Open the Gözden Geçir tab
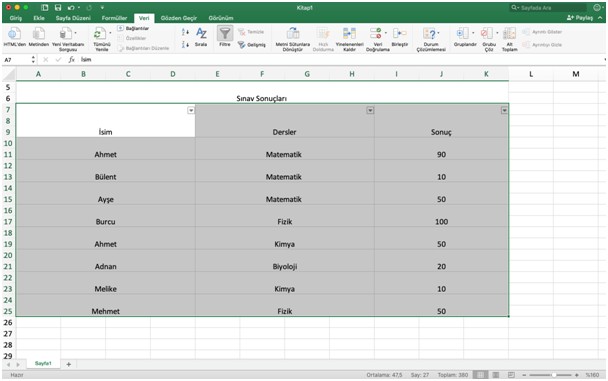The height and width of the screenshot is (381, 608). click(x=179, y=18)
